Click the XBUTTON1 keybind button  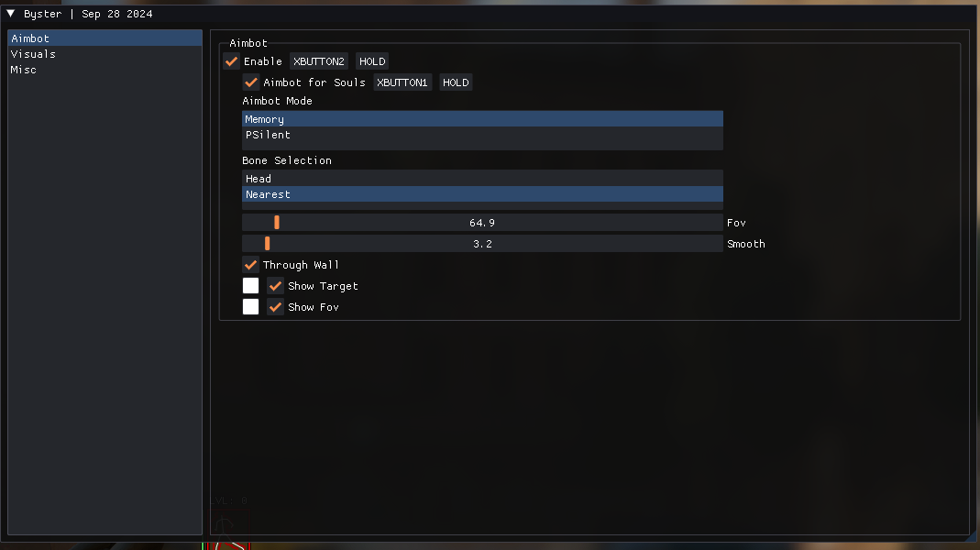pyautogui.click(x=402, y=82)
